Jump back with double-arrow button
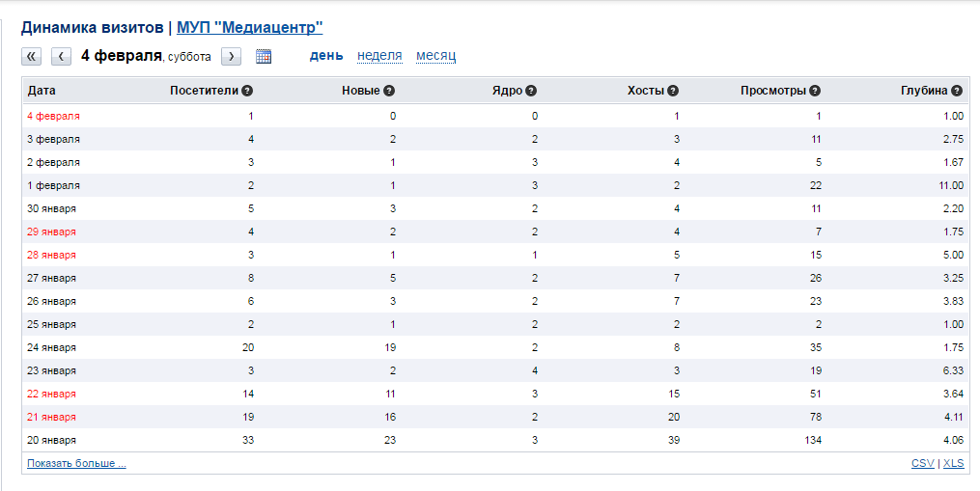This screenshot has width=980, height=491. [x=32, y=56]
